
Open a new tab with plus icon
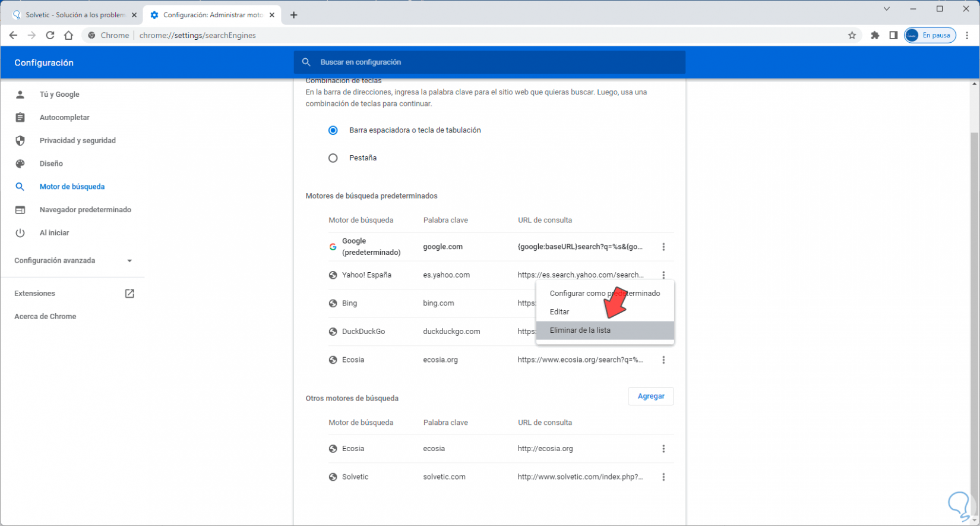click(293, 15)
